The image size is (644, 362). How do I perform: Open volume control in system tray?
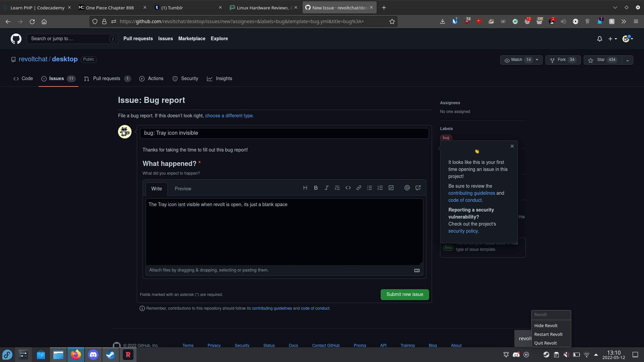tap(566, 355)
